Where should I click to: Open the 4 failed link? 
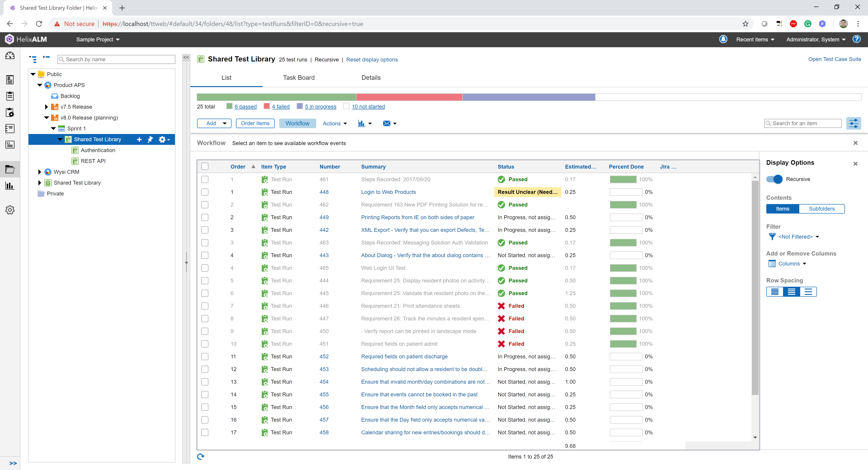(281, 106)
